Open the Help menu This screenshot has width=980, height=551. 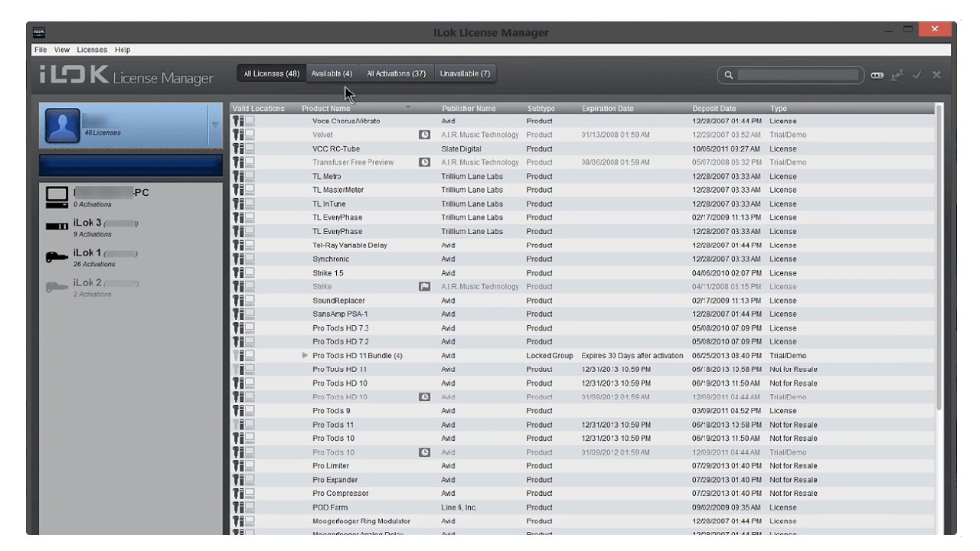[x=122, y=50]
